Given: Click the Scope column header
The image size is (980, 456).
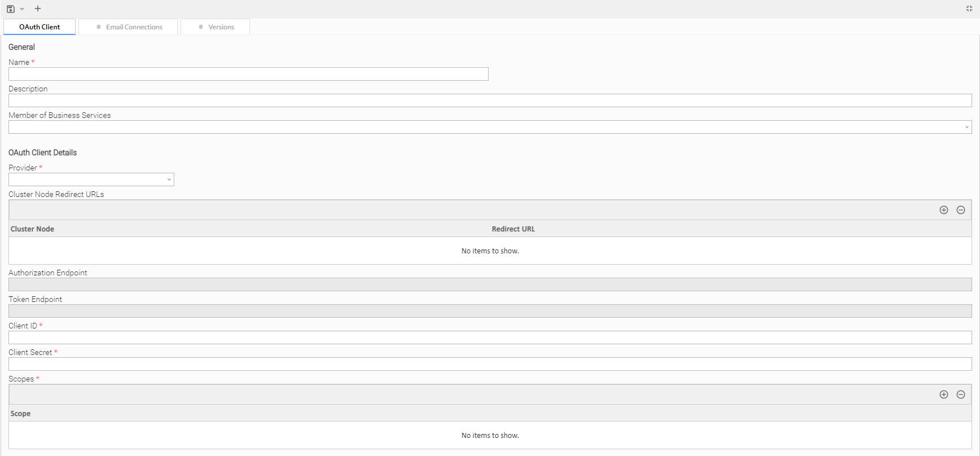Looking at the screenshot, I should 21,414.
